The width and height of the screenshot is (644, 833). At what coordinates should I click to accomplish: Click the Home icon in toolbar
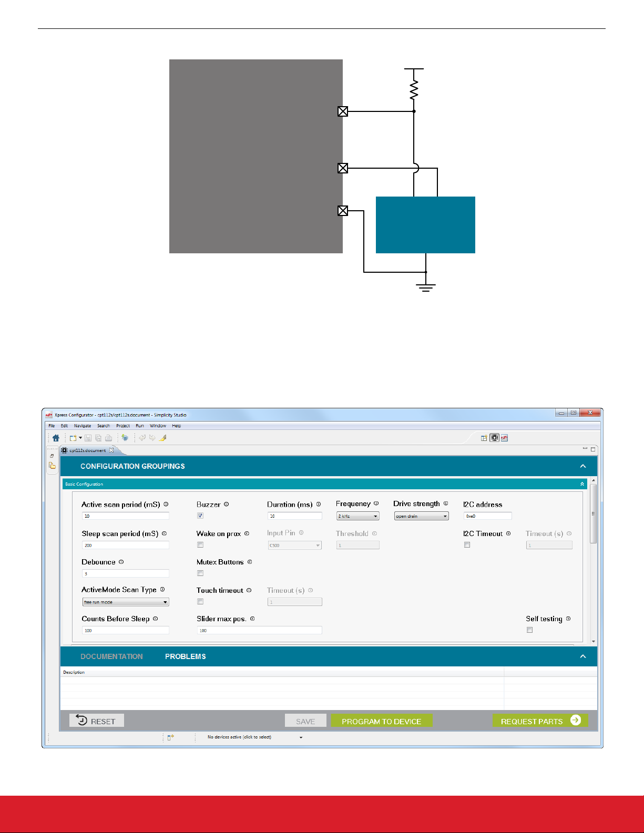(56, 438)
